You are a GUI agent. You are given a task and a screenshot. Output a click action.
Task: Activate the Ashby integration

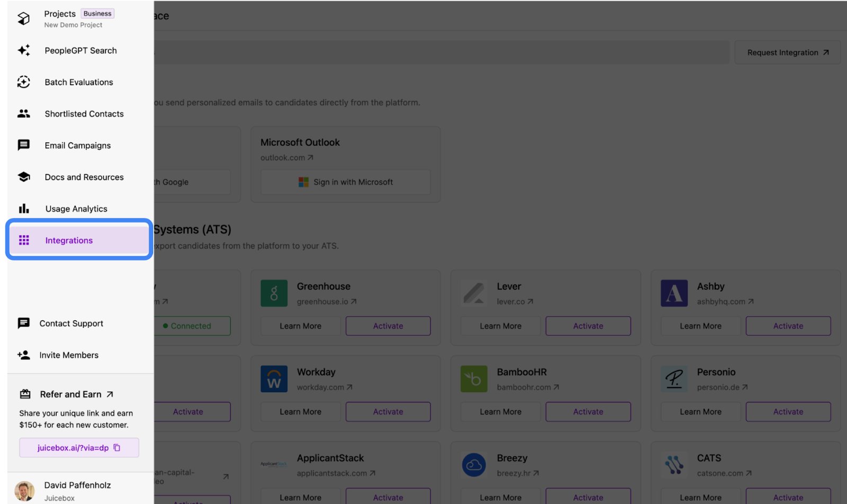coord(788,326)
